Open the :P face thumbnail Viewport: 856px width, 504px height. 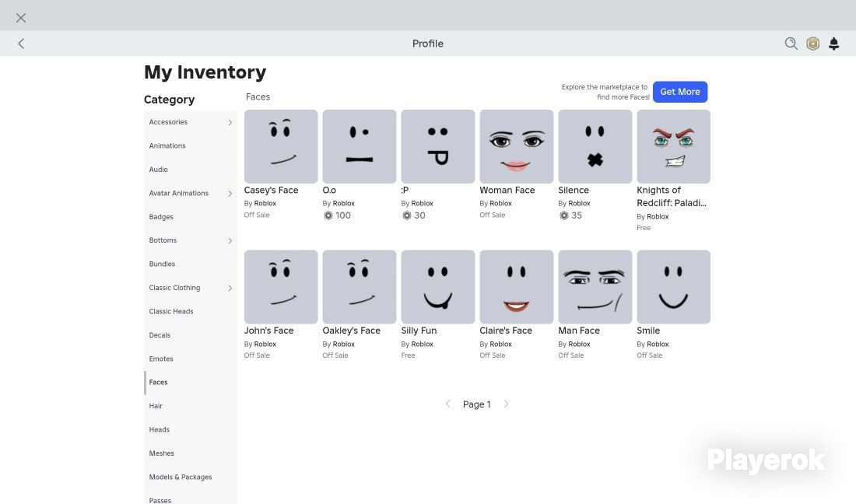point(438,146)
